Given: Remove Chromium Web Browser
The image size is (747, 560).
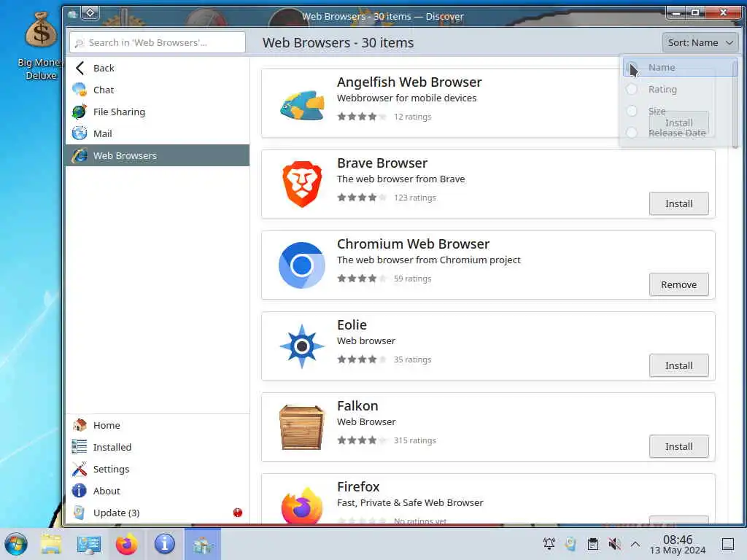Looking at the screenshot, I should (x=678, y=285).
